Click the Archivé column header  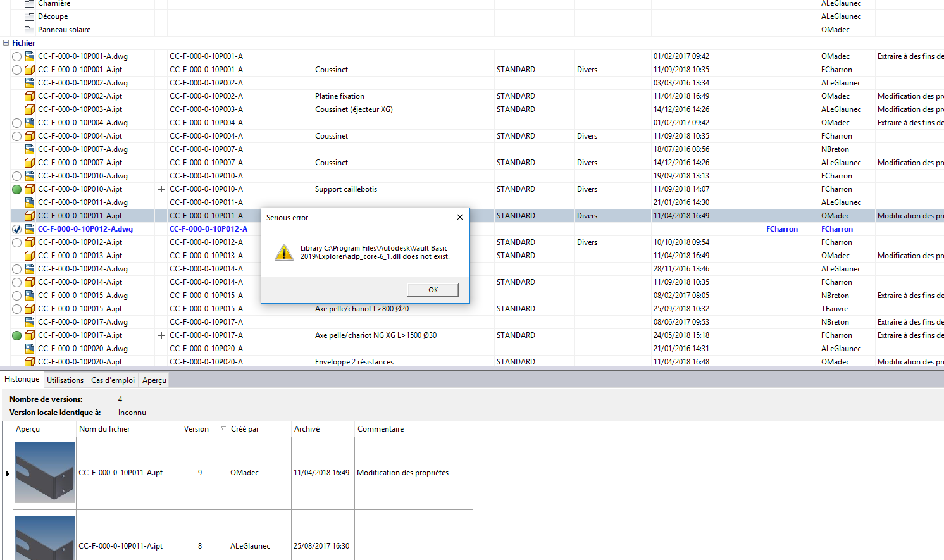click(x=323, y=429)
